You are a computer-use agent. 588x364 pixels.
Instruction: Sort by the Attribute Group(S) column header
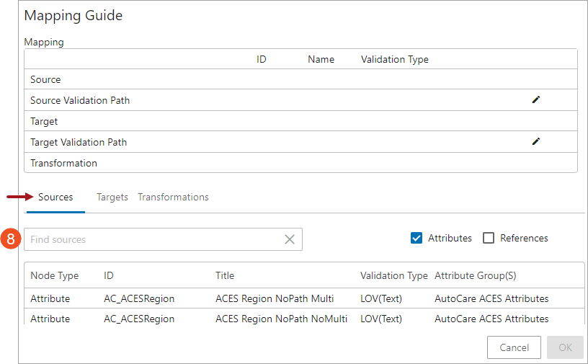475,275
